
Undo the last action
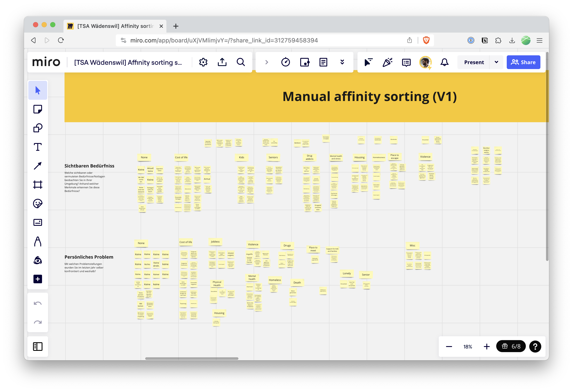[x=38, y=303]
